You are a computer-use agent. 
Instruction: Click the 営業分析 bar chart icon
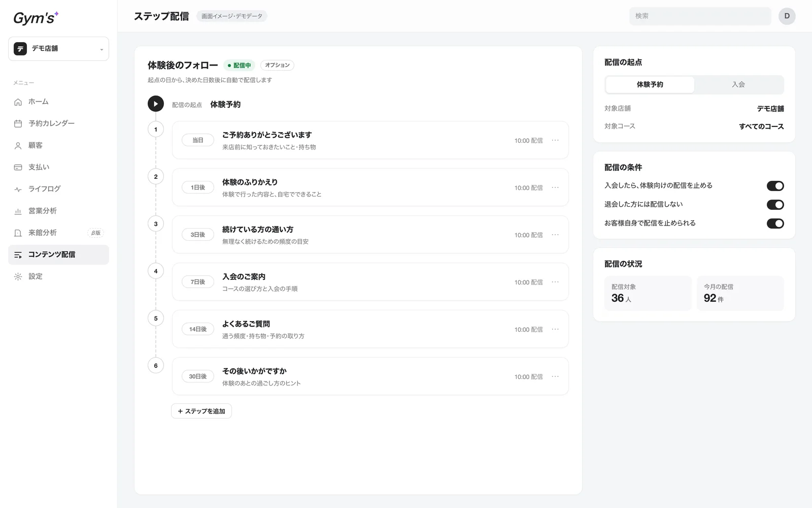click(x=18, y=211)
